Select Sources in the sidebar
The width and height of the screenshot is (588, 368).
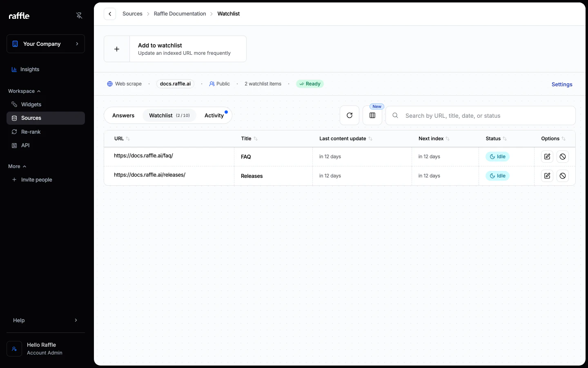[x=46, y=118]
